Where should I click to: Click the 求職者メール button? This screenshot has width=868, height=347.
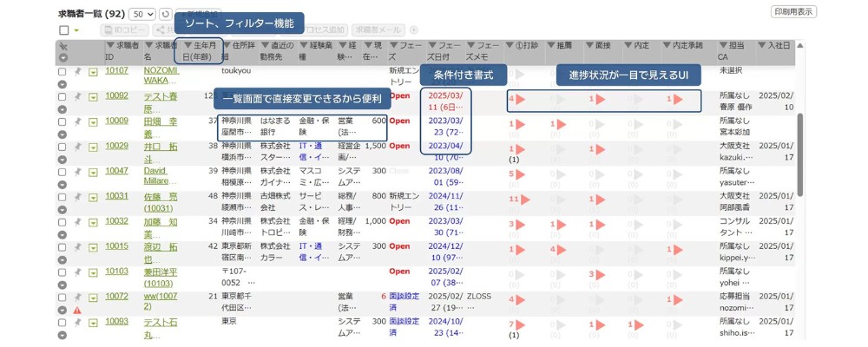378,30
